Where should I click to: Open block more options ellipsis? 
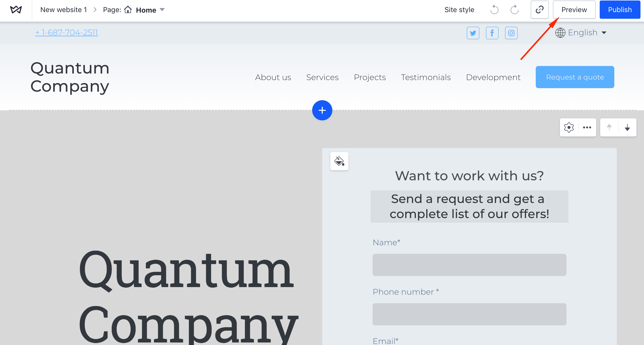click(587, 127)
